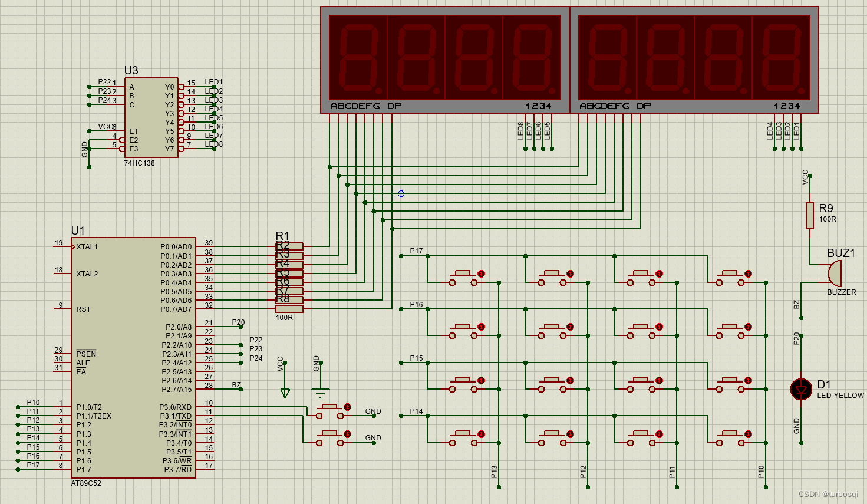
Task: Toggle red latch of the P3.1/TXD button
Action: 347,434
